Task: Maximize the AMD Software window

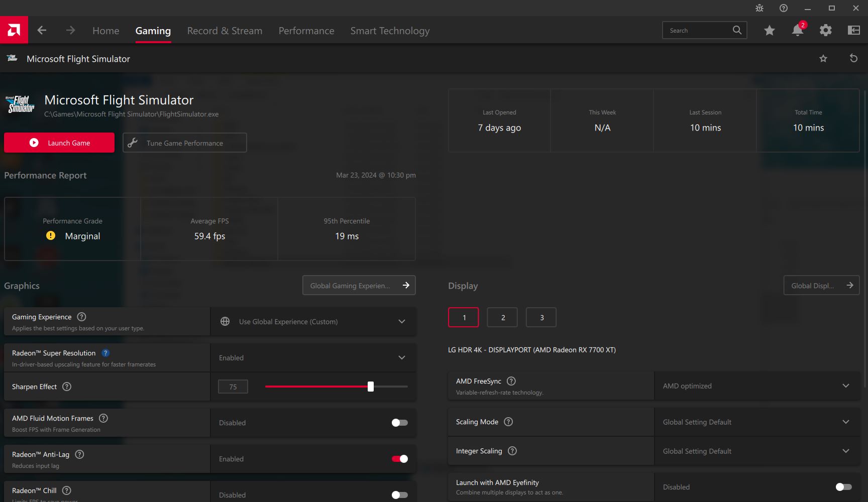Action: (832, 8)
